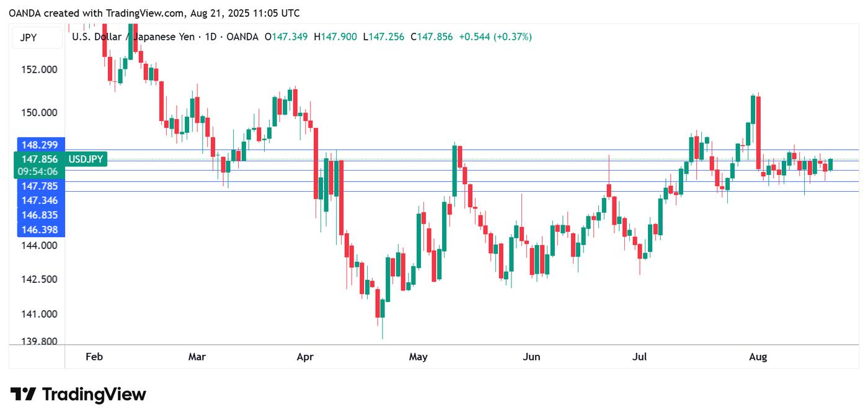Select the May label on time axis

(418, 357)
